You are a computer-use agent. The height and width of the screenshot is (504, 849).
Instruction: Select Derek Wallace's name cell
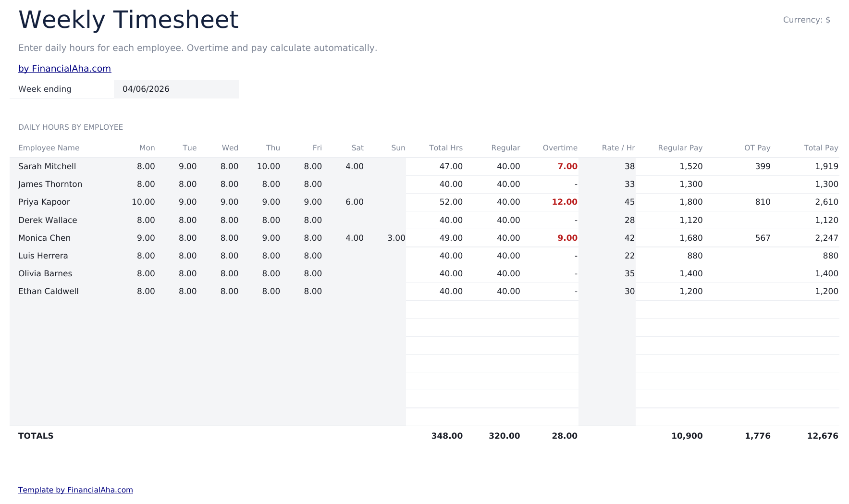click(48, 220)
